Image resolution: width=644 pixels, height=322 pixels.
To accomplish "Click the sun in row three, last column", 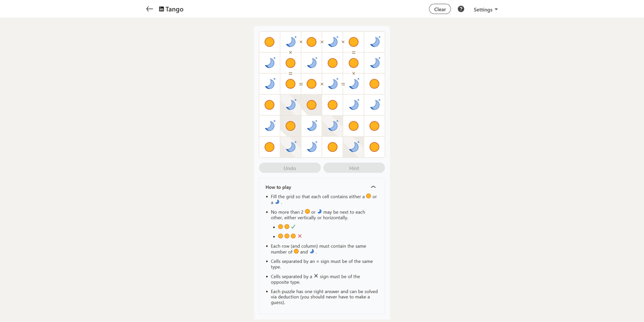I will click(x=374, y=84).
